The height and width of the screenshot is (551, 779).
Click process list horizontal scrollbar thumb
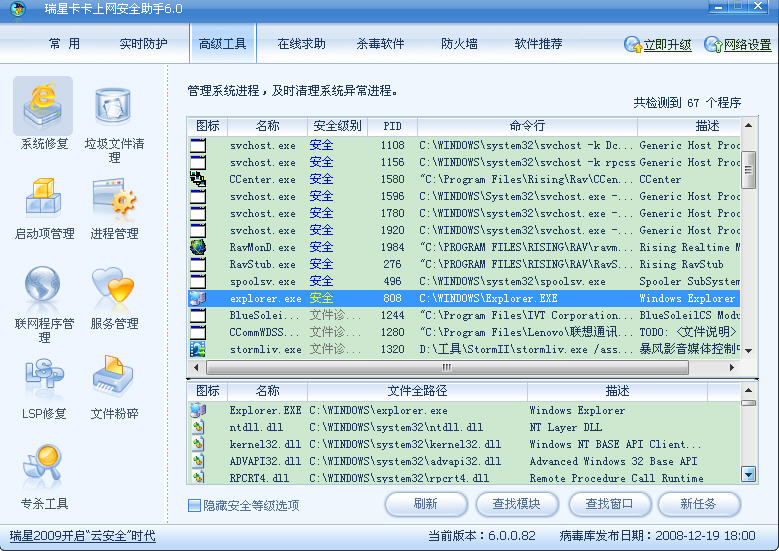point(447,368)
